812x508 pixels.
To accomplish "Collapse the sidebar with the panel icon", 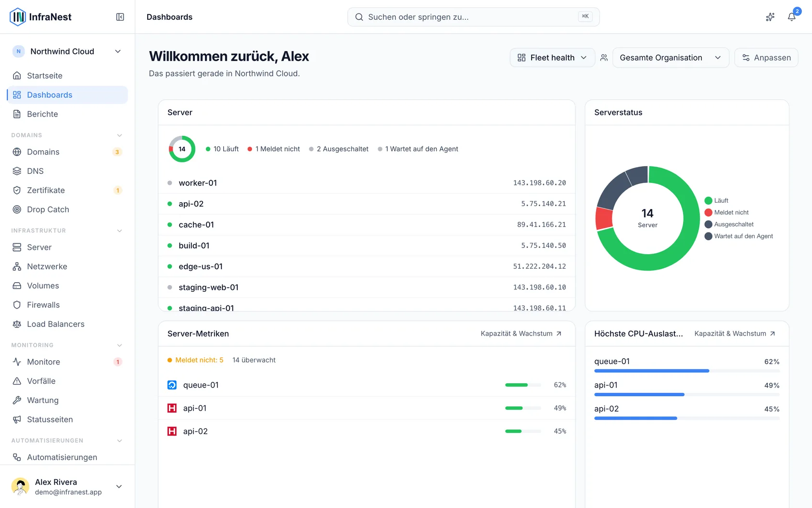I will coord(120,17).
